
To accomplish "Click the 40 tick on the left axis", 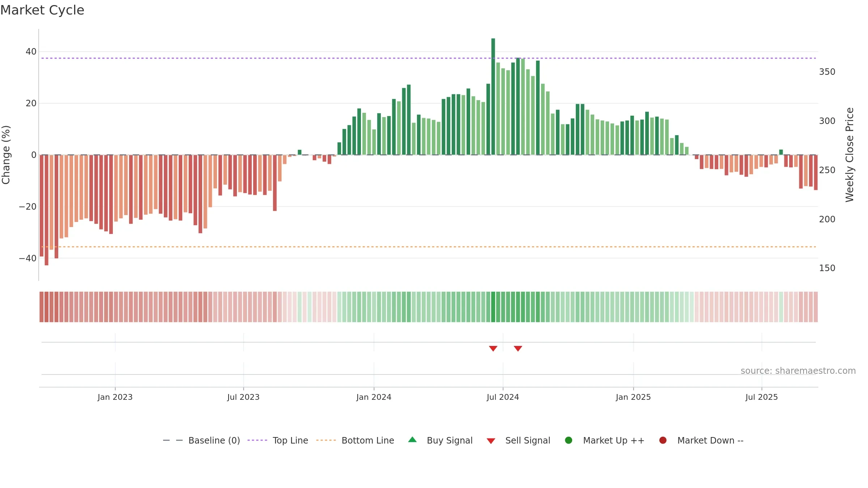I will pos(31,52).
